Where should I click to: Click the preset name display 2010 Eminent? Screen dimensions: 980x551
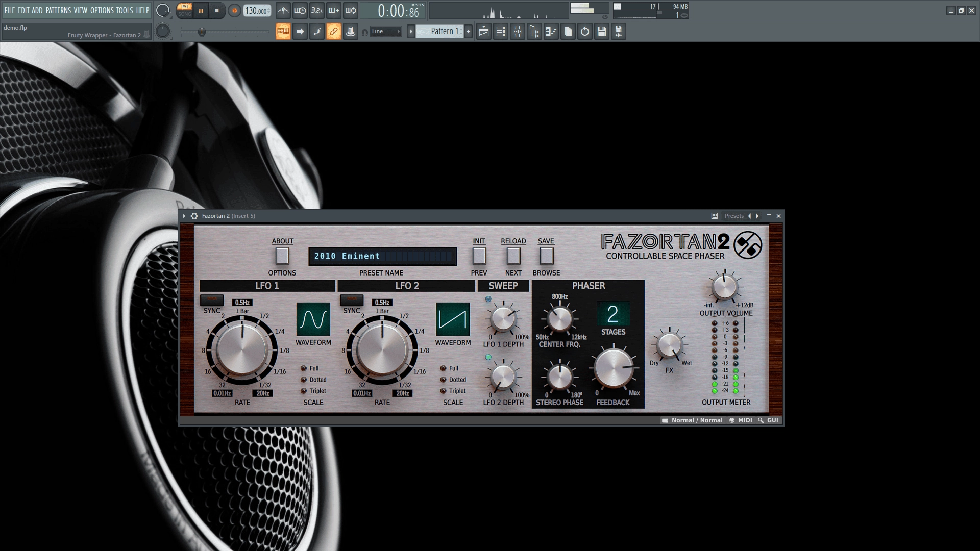click(383, 256)
